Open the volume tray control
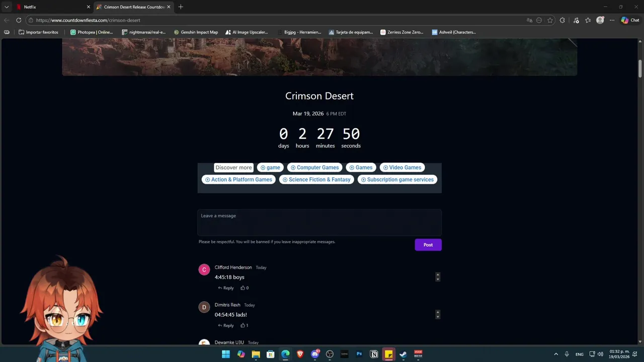The height and width of the screenshot is (362, 644). click(600, 354)
